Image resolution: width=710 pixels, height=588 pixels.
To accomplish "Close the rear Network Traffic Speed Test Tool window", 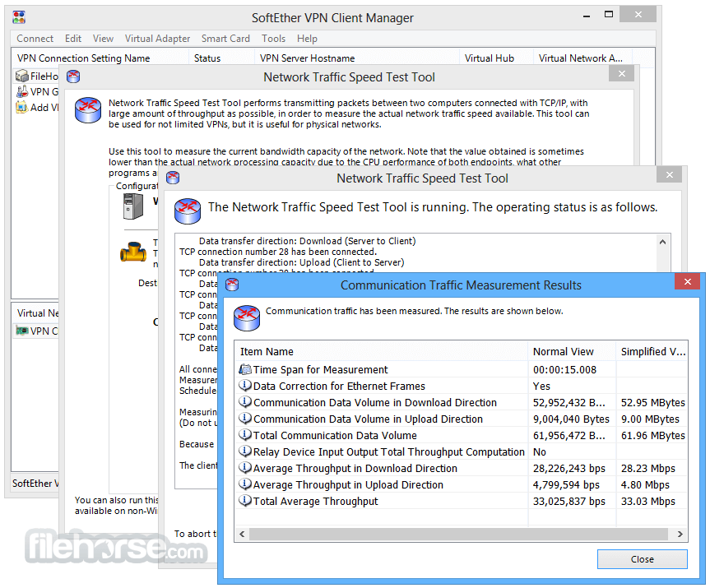I will [x=622, y=73].
